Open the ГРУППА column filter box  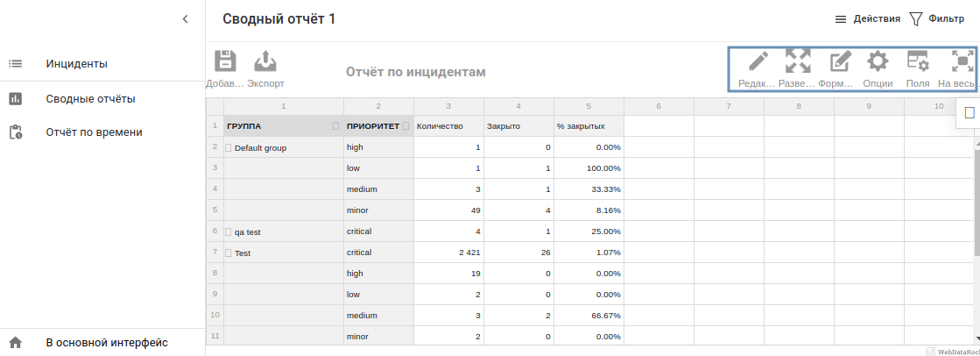point(335,126)
